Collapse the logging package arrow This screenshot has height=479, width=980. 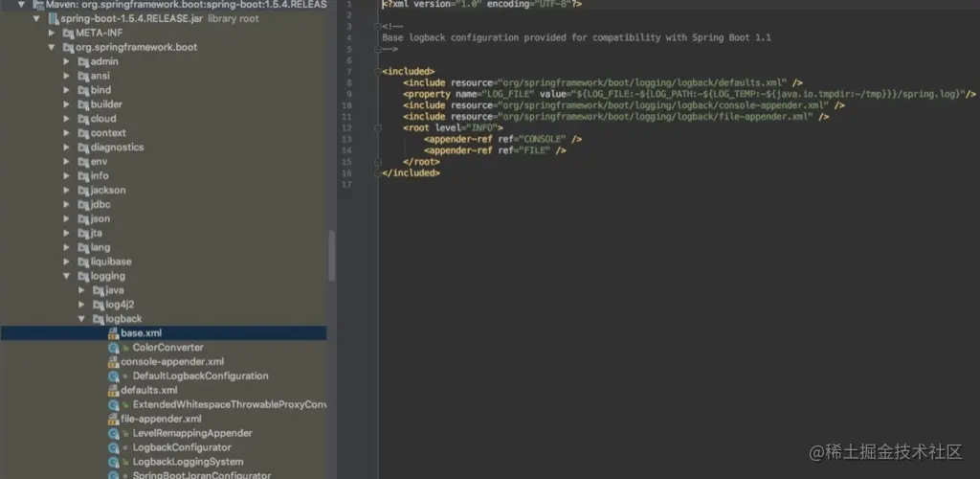[66, 276]
